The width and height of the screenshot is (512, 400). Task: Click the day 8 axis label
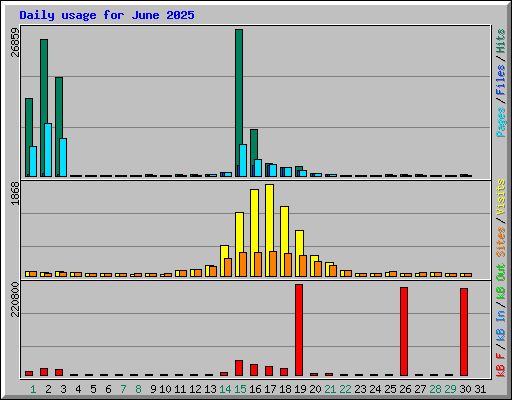point(138,389)
